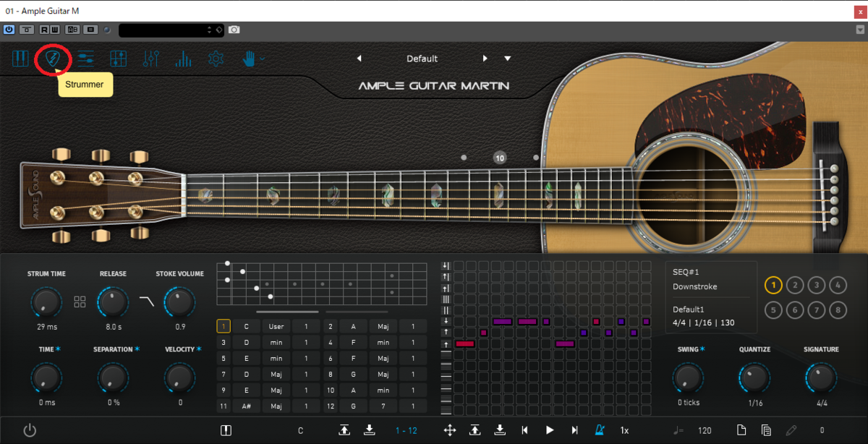This screenshot has width=868, height=444.
Task: Open the Default preset dropdown triangle
Action: click(x=508, y=59)
